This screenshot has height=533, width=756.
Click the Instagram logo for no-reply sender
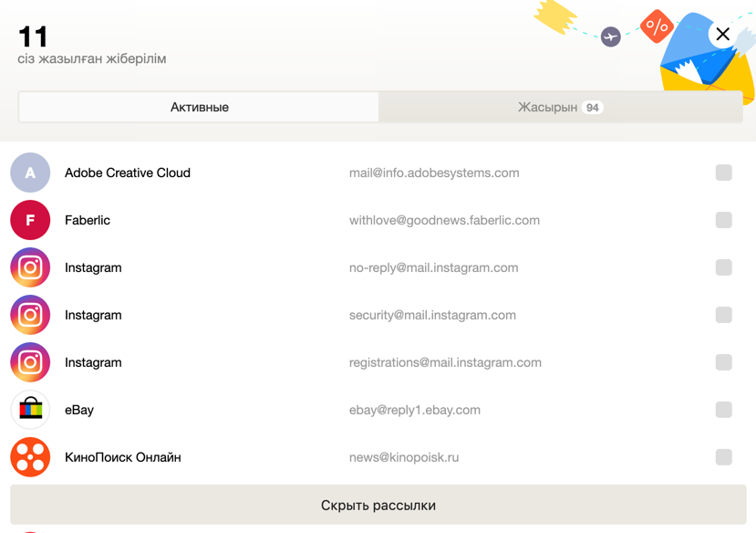click(30, 267)
